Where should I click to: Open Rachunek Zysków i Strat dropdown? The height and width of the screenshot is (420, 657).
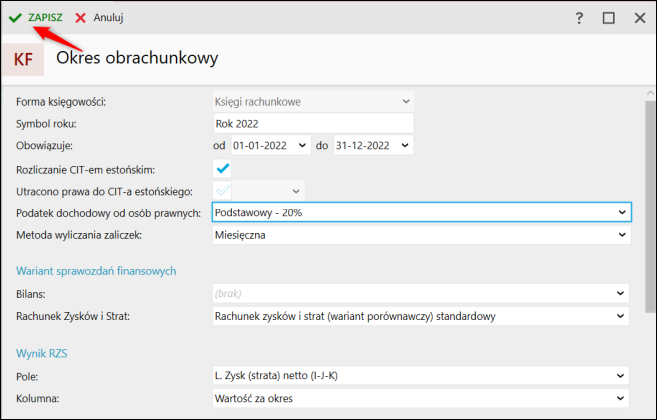pyautogui.click(x=622, y=317)
